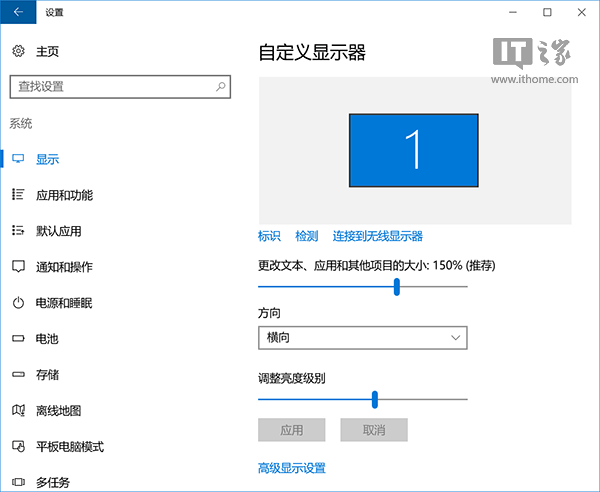600x492 pixels.
Task: Click the 默认应用 icon
Action: [x=18, y=230]
